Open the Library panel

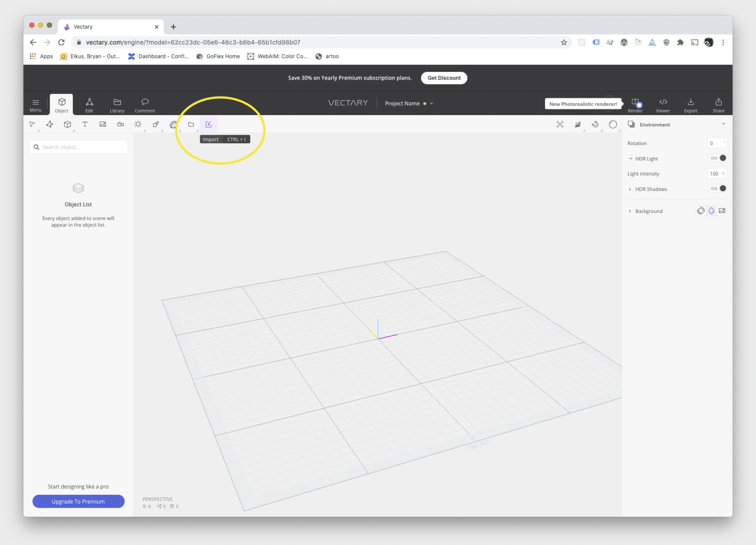[x=117, y=104]
